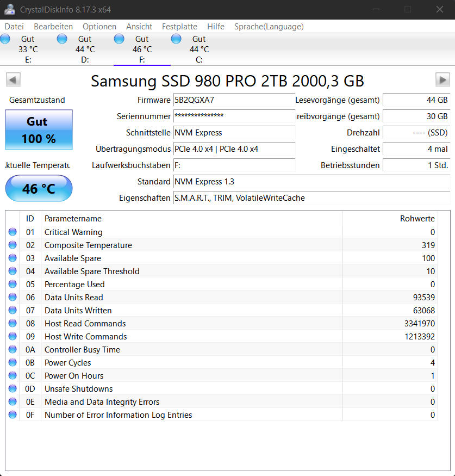Click the blue status orb for drive D:
The height and width of the screenshot is (476, 455).
[62, 39]
